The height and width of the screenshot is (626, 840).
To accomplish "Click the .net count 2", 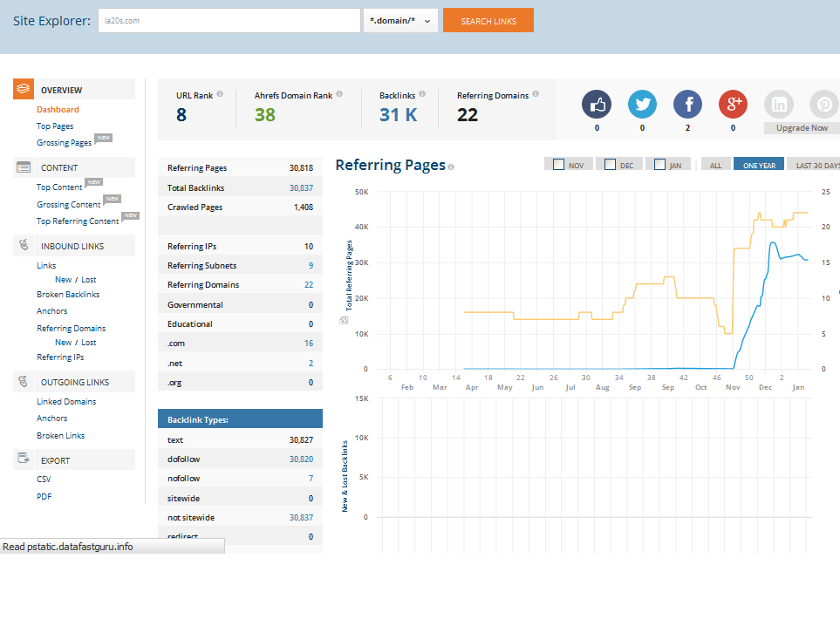I will 311,363.
